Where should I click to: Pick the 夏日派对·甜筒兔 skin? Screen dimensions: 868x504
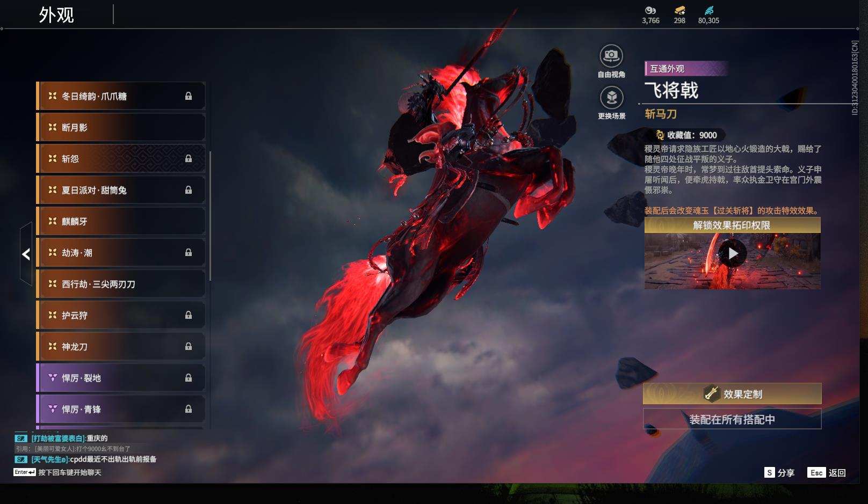(x=121, y=190)
